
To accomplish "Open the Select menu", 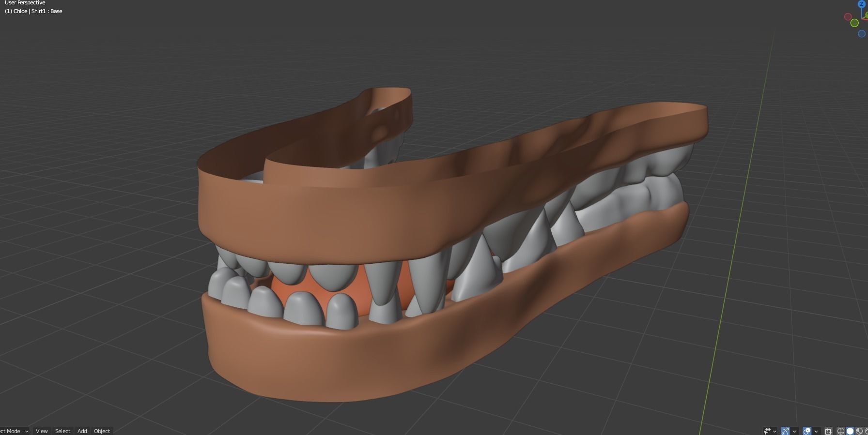I will (62, 431).
